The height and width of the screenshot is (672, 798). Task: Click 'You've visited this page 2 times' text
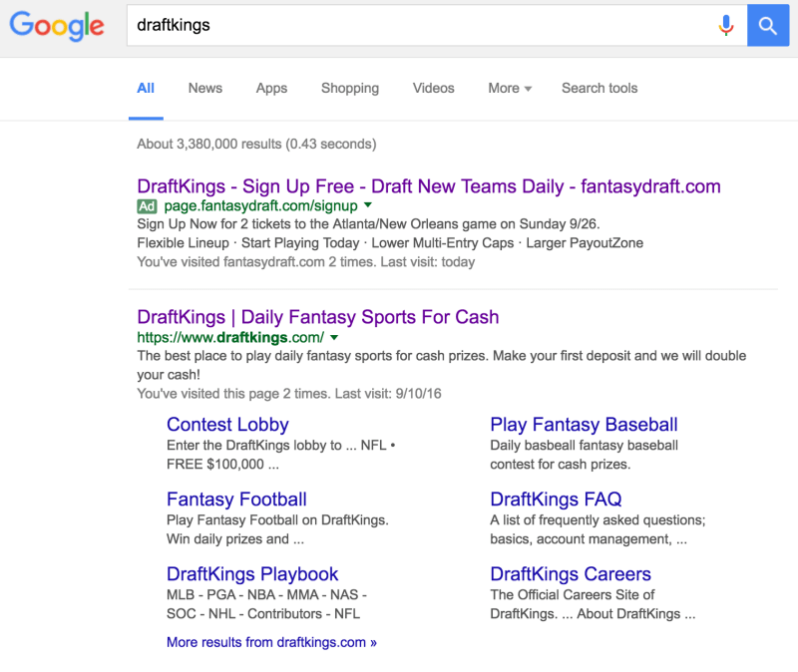(289, 393)
